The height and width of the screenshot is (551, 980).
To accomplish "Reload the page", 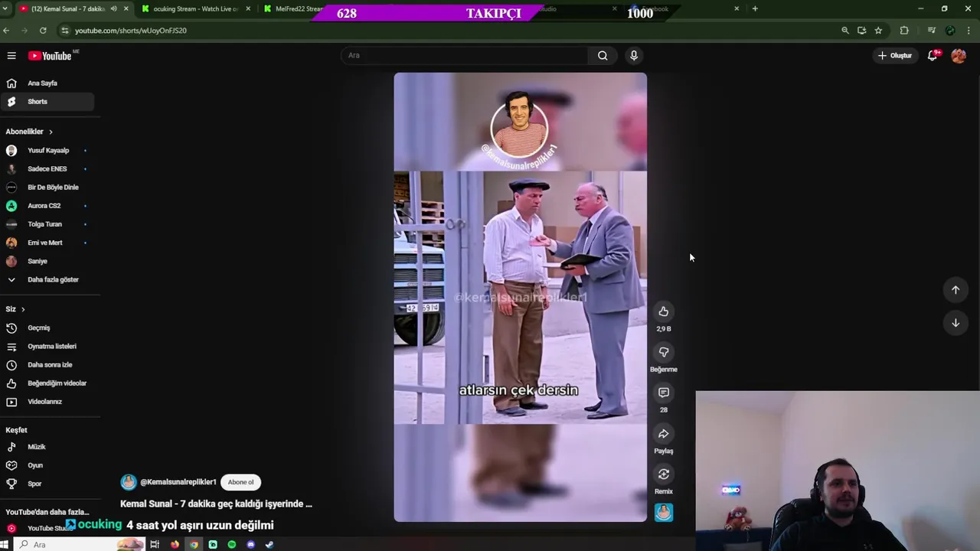I will [x=43, y=31].
